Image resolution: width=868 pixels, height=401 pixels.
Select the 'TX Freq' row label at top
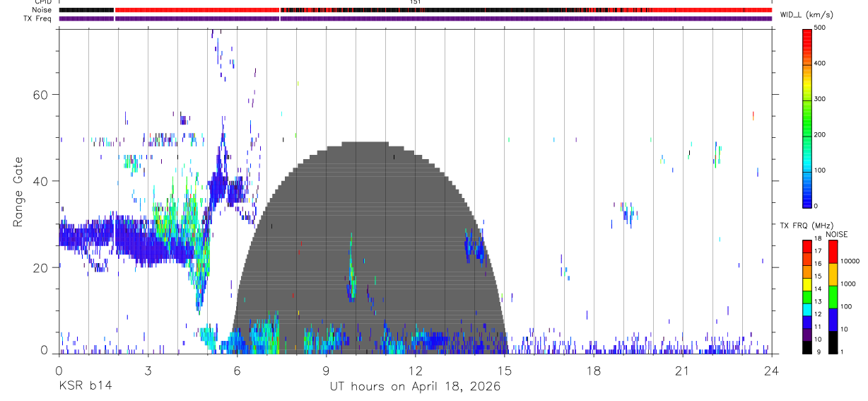[38, 18]
